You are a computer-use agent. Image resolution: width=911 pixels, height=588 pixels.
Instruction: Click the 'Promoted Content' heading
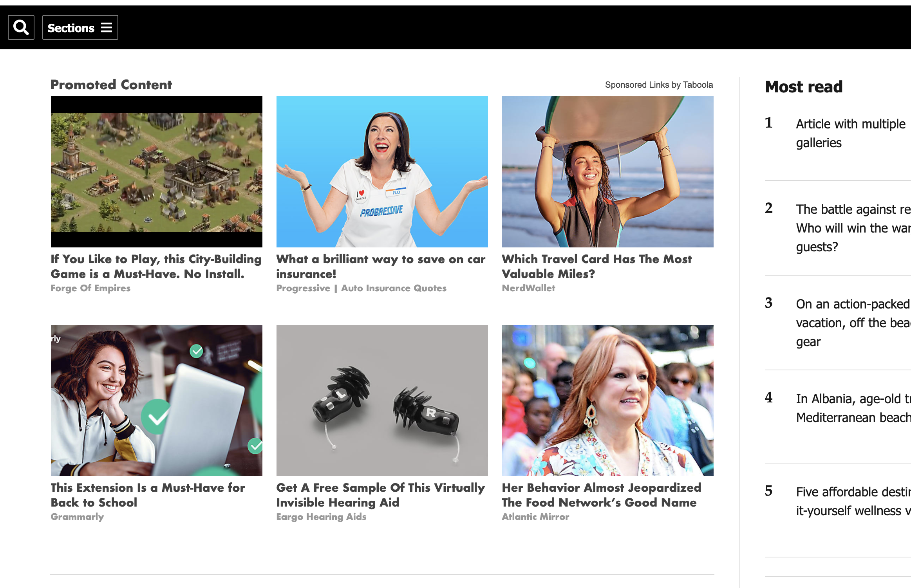(111, 85)
